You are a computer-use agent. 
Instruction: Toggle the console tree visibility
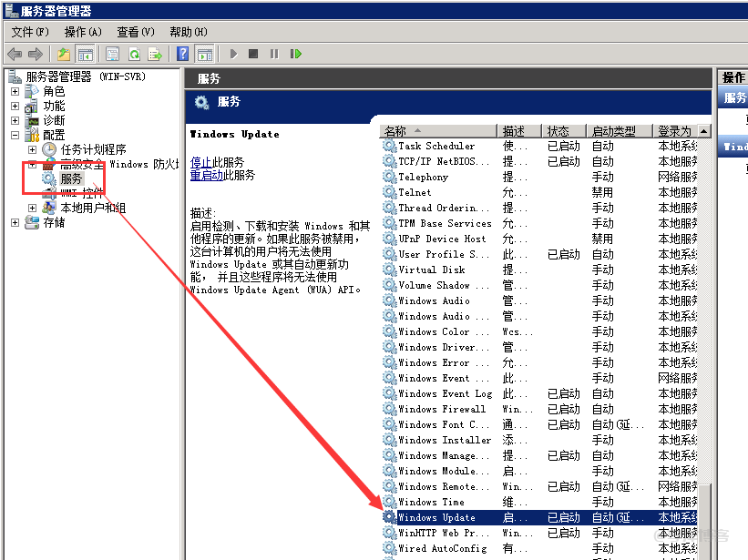86,53
